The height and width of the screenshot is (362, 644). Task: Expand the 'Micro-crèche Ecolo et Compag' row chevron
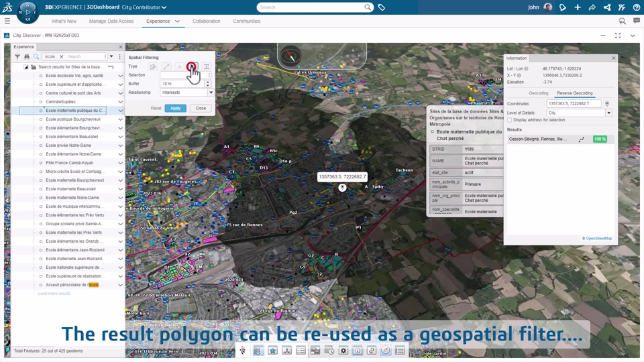[120, 172]
